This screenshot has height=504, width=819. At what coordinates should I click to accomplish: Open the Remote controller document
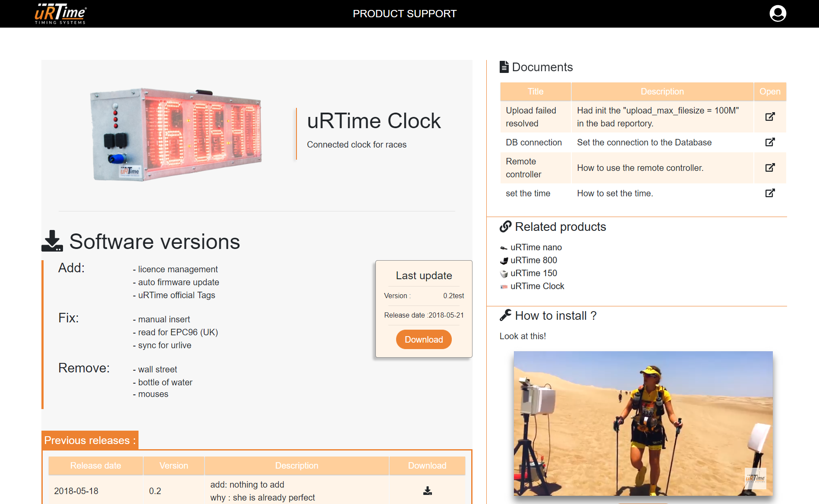click(x=770, y=168)
